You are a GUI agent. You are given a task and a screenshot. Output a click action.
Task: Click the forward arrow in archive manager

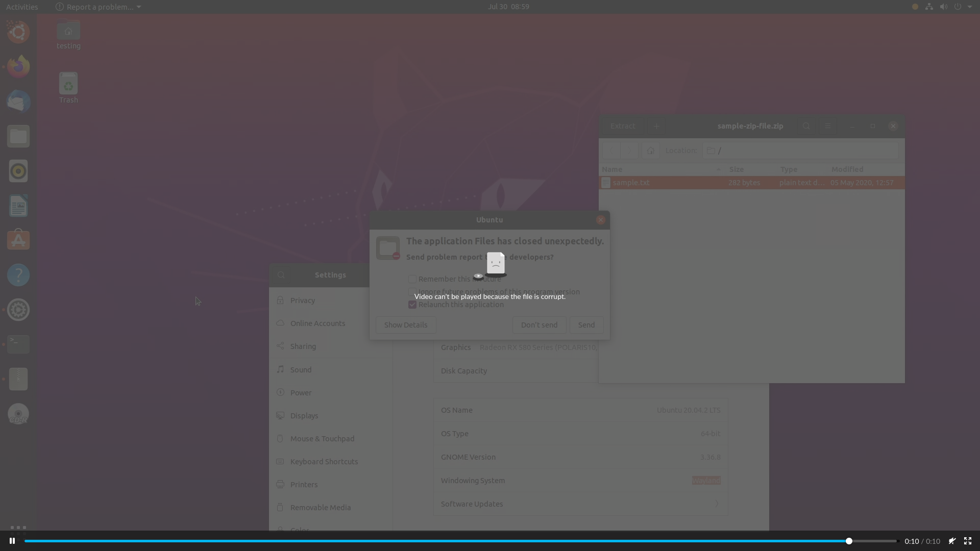pos(629,151)
